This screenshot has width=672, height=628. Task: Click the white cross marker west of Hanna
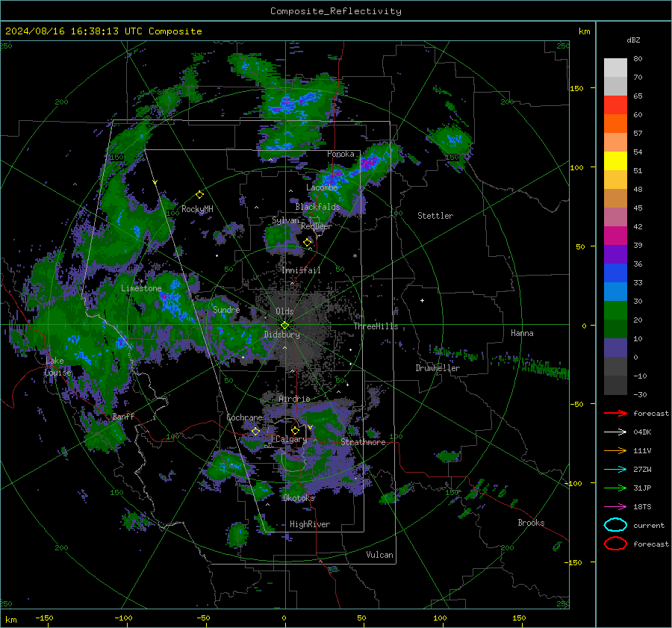pos(422,300)
